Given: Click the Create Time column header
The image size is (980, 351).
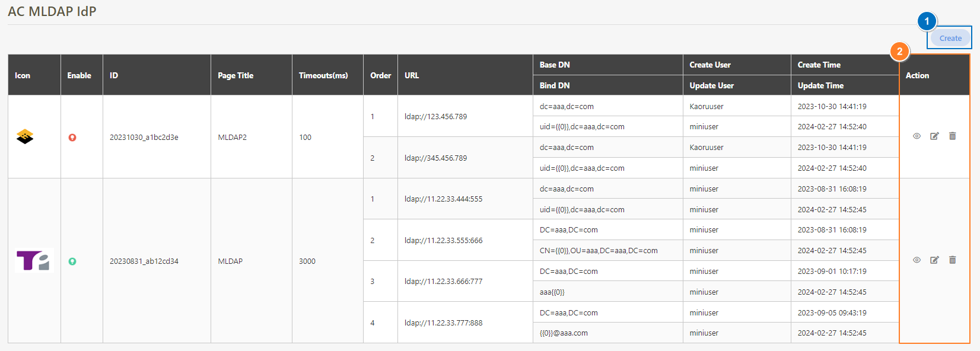Looking at the screenshot, I should click(x=819, y=65).
